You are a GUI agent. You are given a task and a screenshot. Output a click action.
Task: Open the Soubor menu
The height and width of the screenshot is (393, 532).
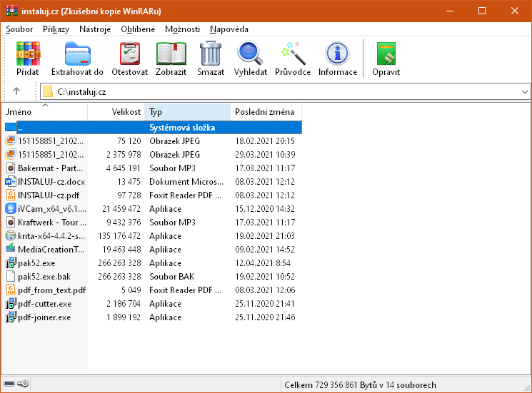tap(19, 29)
